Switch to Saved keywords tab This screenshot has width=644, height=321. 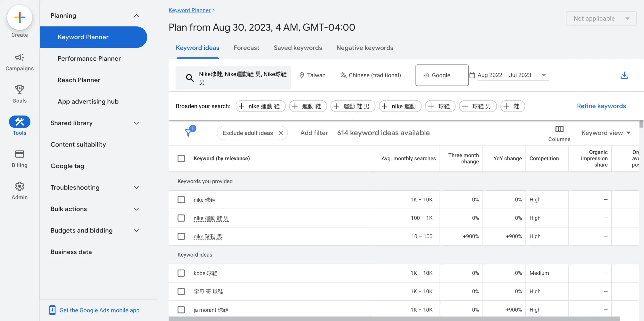point(298,48)
